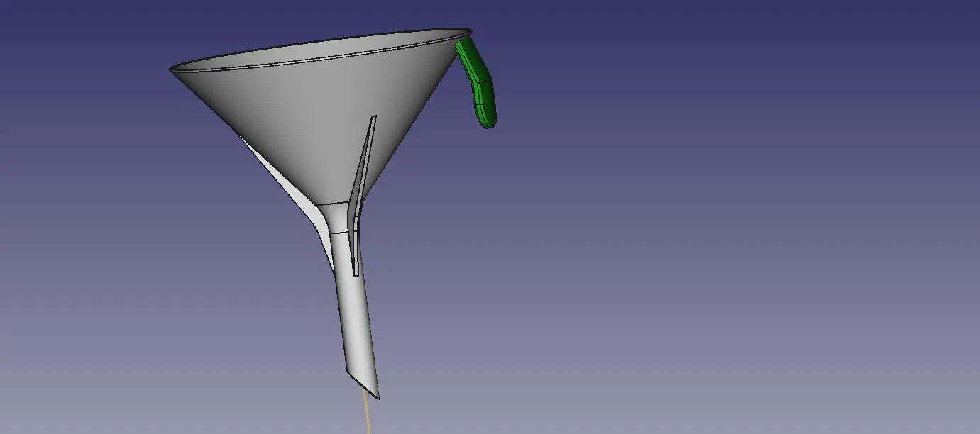This screenshot has height=434, width=980.
Task: Select the green handle tab on funnel rim
Action: click(x=478, y=83)
